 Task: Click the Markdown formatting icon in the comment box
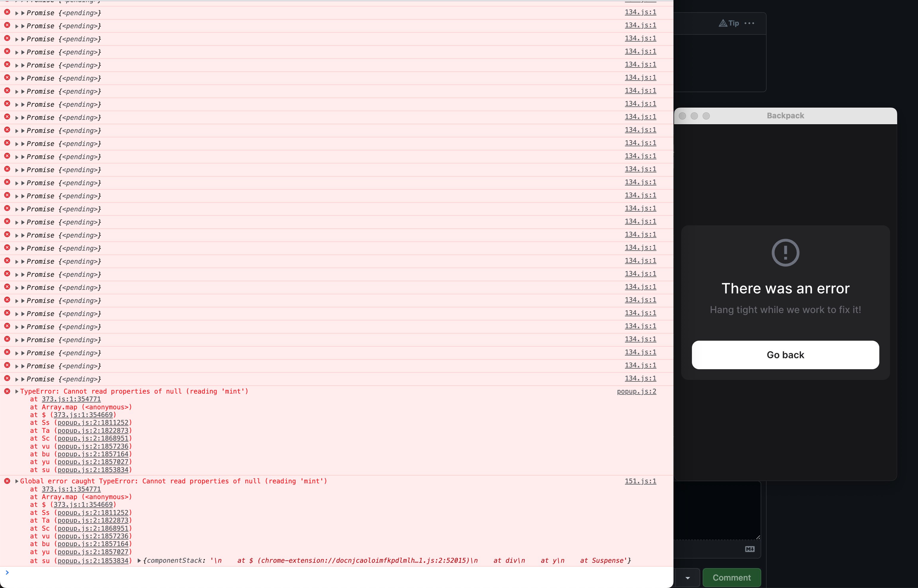click(750, 549)
